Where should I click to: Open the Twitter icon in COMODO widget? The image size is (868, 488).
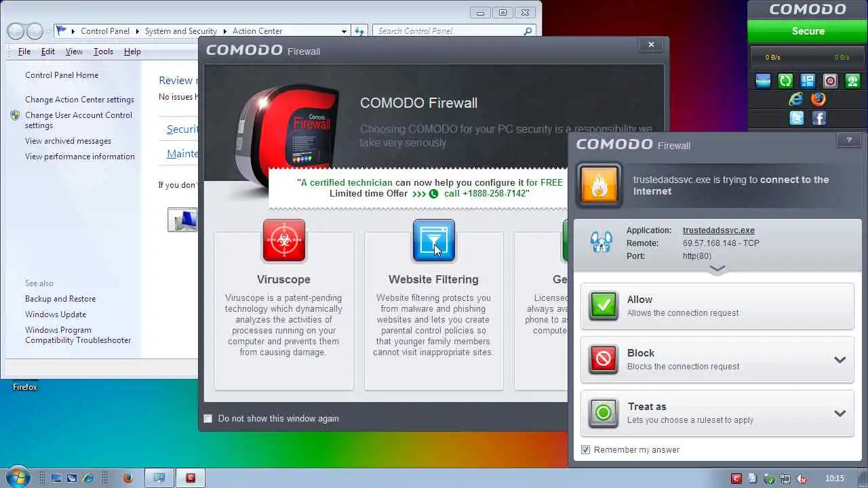click(x=796, y=118)
